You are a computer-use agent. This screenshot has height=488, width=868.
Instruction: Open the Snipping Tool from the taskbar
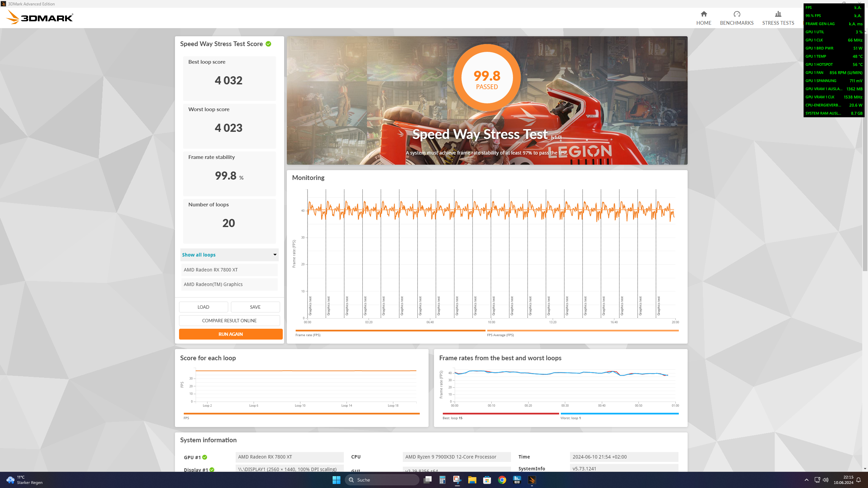tap(457, 480)
